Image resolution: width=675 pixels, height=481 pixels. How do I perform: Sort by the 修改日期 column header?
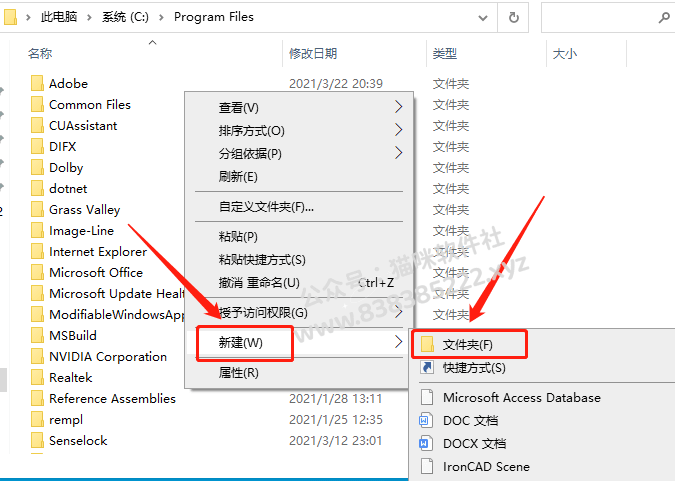(313, 54)
